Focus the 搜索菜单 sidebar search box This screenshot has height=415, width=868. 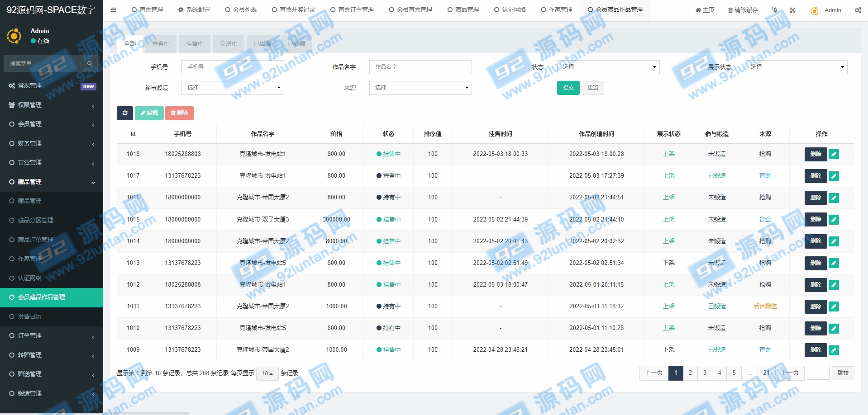pyautogui.click(x=45, y=63)
